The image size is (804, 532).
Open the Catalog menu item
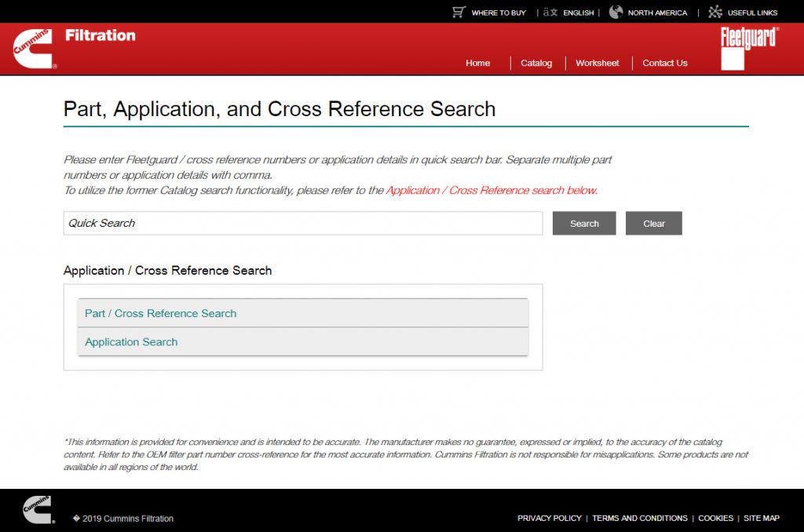536,63
